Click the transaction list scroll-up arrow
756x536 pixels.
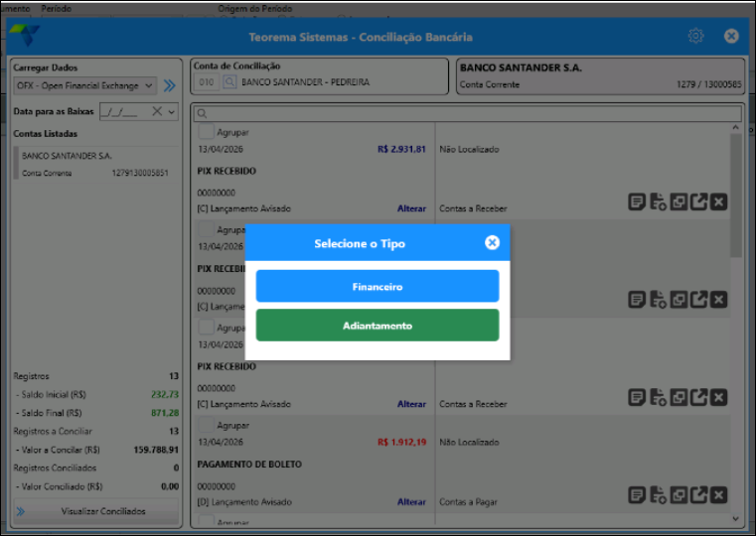(735, 128)
